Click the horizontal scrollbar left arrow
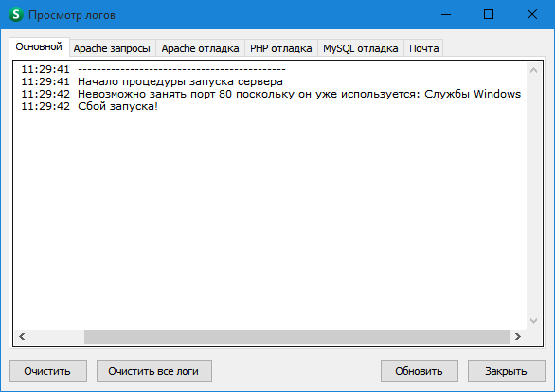The width and height of the screenshot is (555, 392). click(x=22, y=336)
